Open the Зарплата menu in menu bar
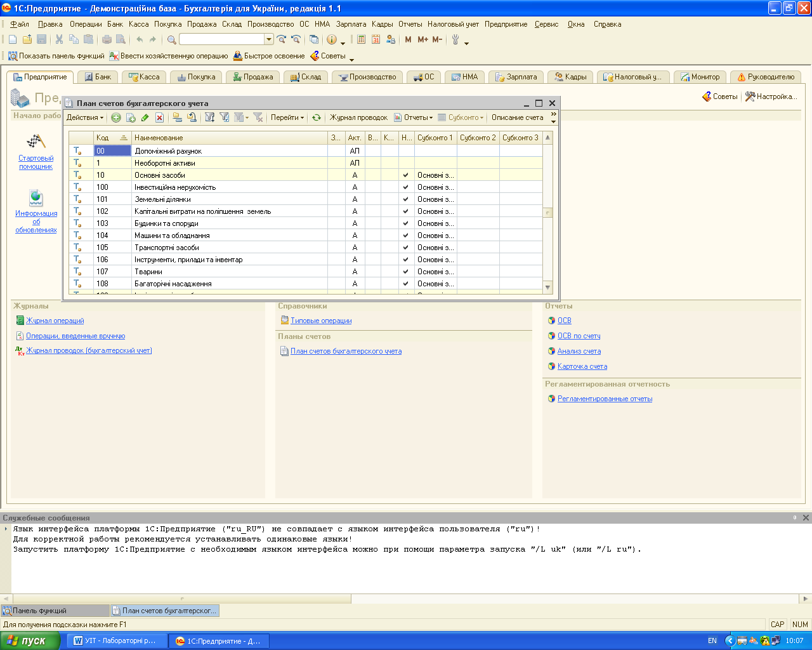The image size is (812, 650). pos(351,24)
